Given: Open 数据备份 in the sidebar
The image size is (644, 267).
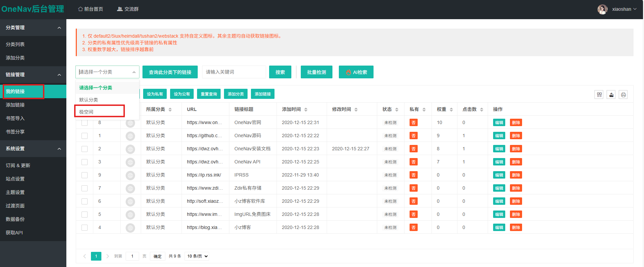Looking at the screenshot, I should point(33,219).
